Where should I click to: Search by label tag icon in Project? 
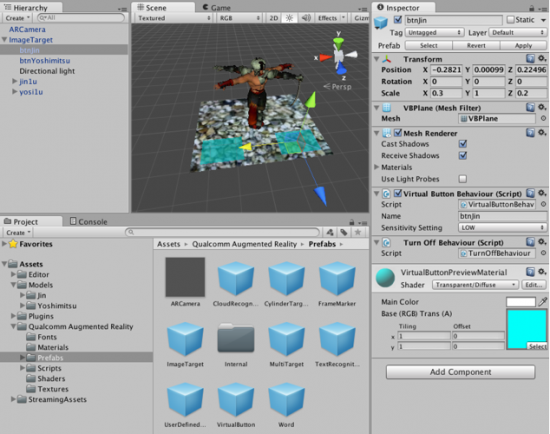[344, 232]
